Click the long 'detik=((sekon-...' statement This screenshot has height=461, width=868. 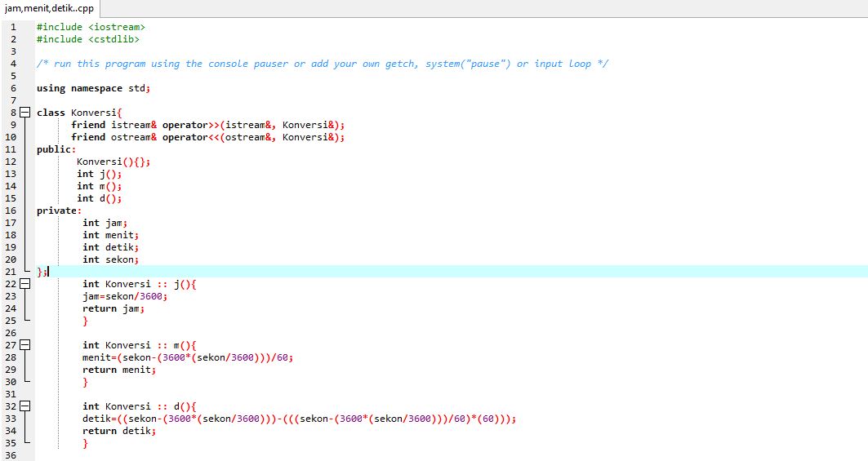(x=300, y=419)
